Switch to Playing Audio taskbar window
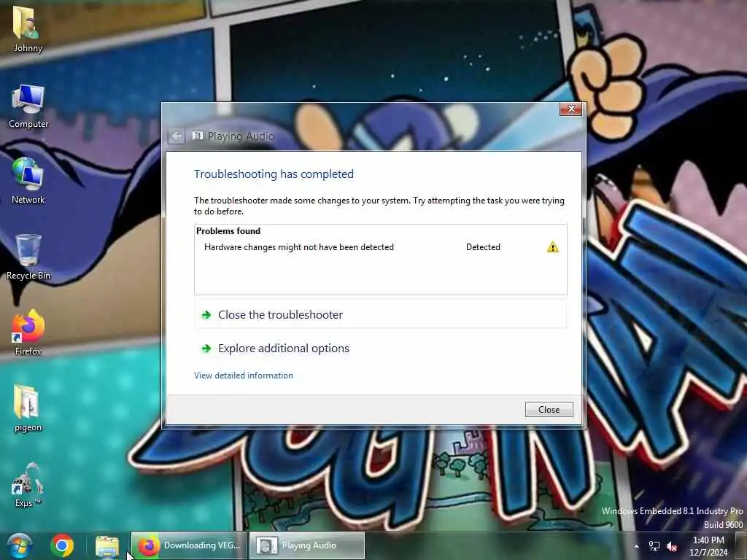The image size is (747, 560). [307, 545]
